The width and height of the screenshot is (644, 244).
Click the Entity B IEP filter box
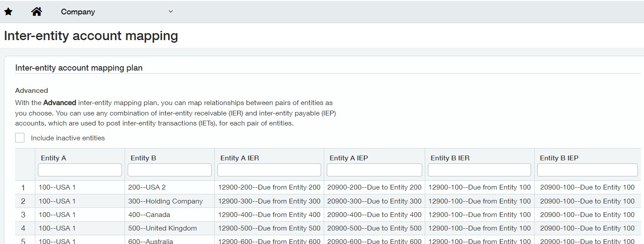tap(587, 170)
